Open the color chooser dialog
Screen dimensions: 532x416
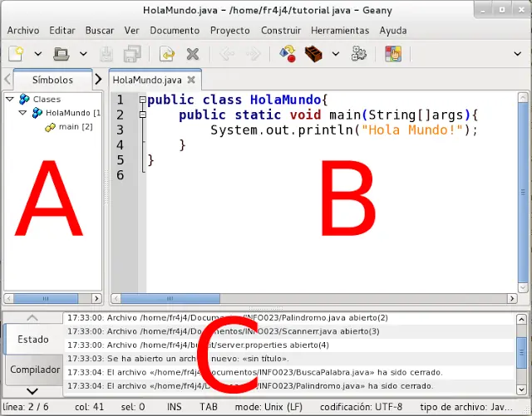pyautogui.click(x=393, y=54)
